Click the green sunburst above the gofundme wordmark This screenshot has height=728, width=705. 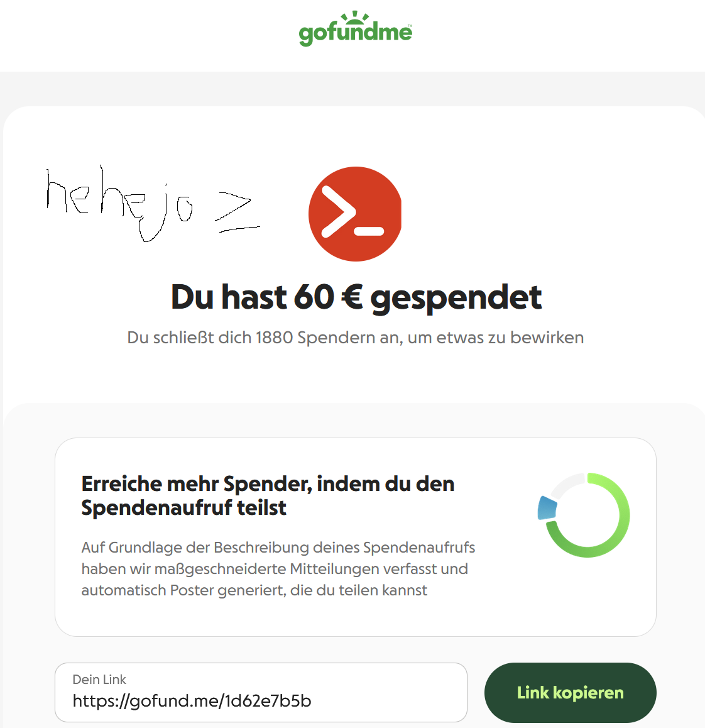(x=355, y=18)
